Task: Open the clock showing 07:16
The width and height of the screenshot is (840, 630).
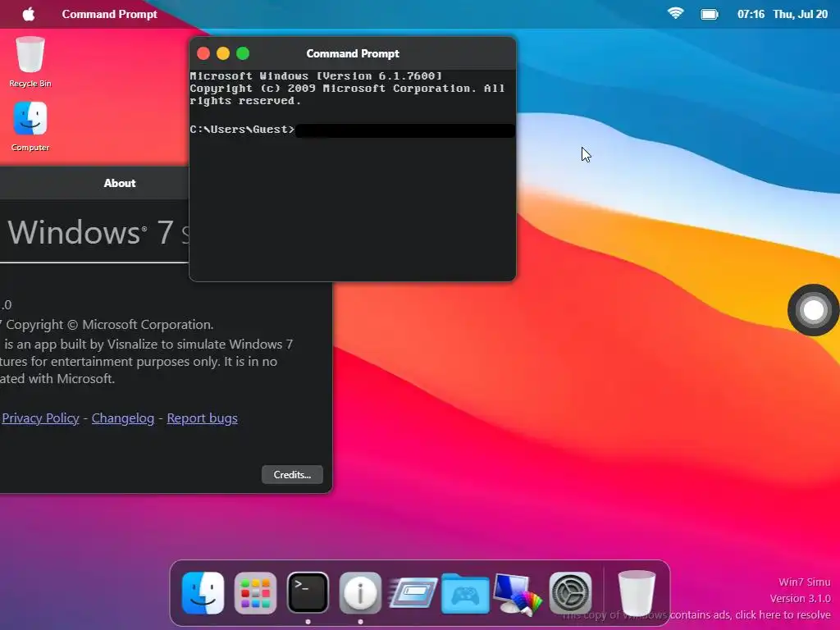Action: click(751, 15)
